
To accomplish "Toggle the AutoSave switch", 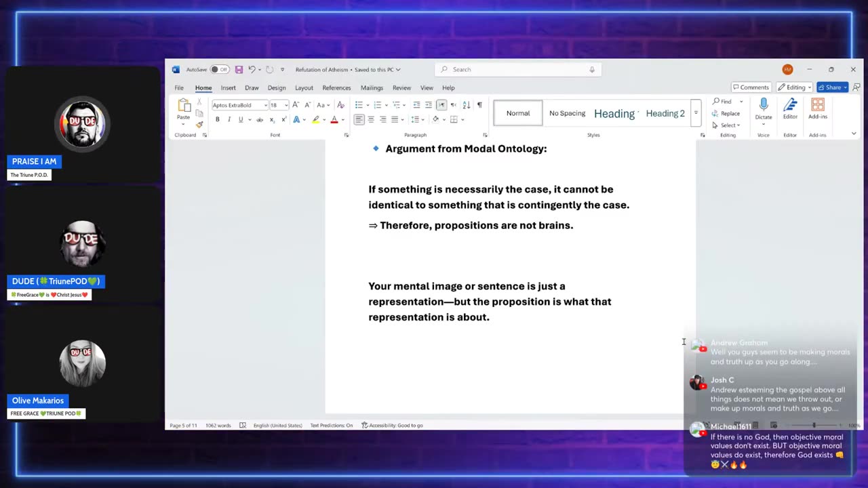I will [219, 69].
